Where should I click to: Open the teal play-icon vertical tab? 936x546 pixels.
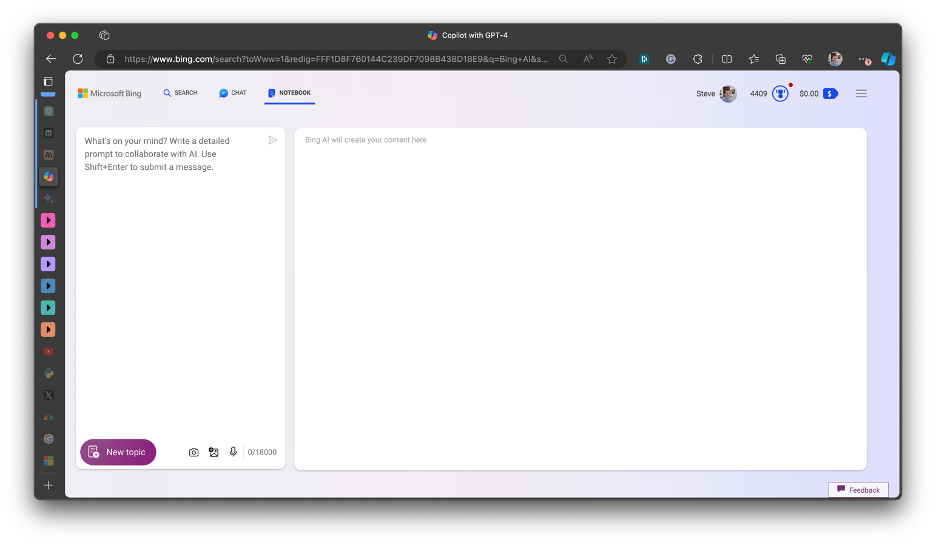click(48, 307)
